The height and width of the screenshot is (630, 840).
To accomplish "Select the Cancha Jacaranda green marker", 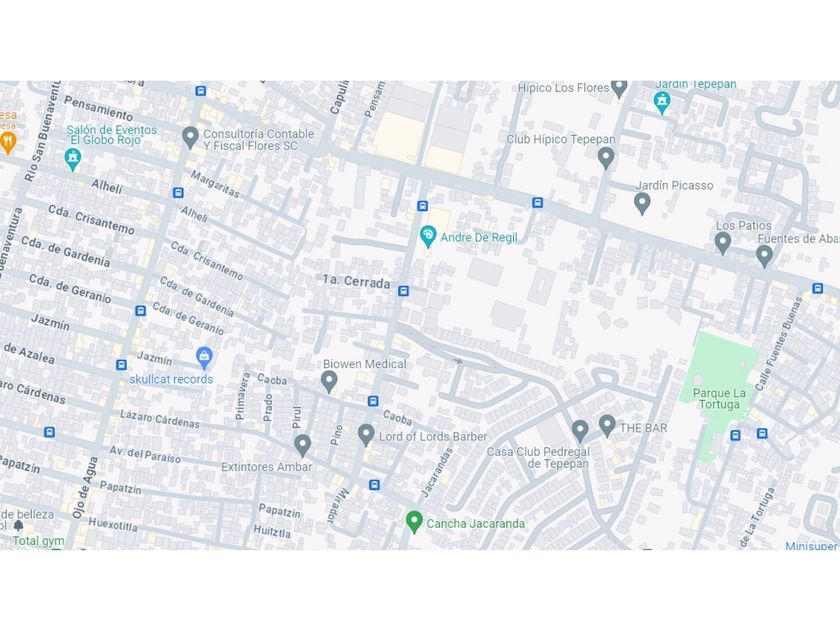I will pos(414,522).
